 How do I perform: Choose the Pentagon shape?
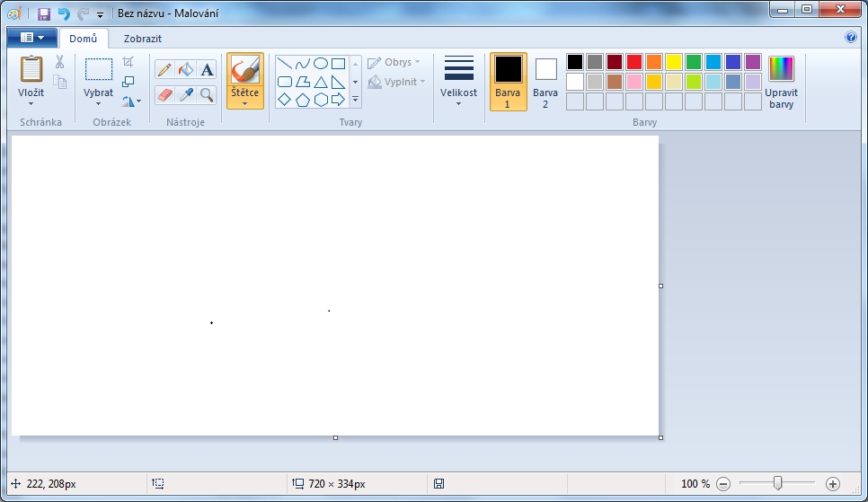[x=303, y=100]
